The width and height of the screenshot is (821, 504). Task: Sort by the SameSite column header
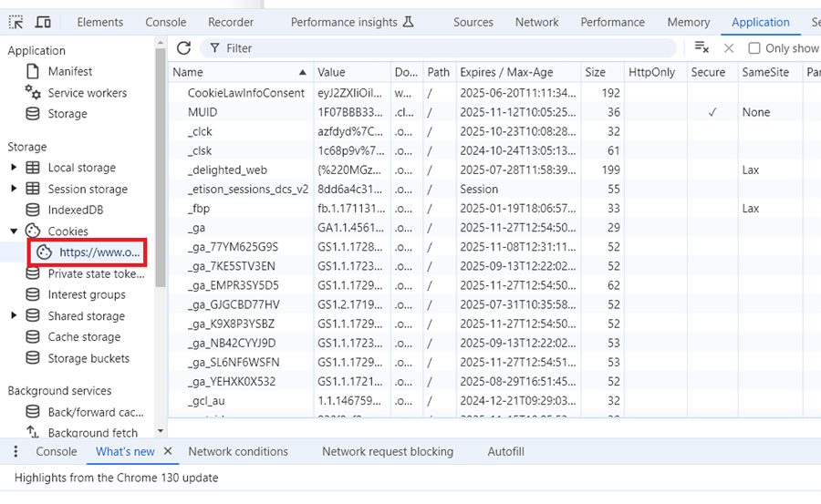tap(770, 72)
